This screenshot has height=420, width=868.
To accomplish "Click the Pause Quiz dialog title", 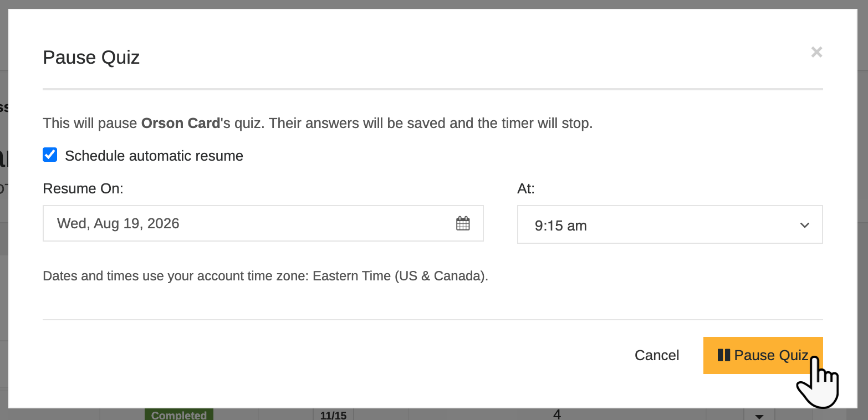I will [x=91, y=57].
